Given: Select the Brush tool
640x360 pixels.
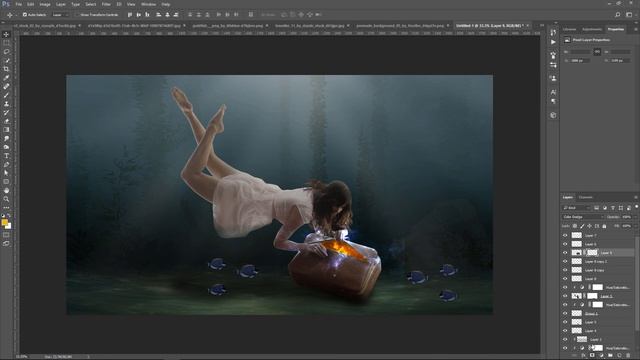Looking at the screenshot, I should pos(6,95).
